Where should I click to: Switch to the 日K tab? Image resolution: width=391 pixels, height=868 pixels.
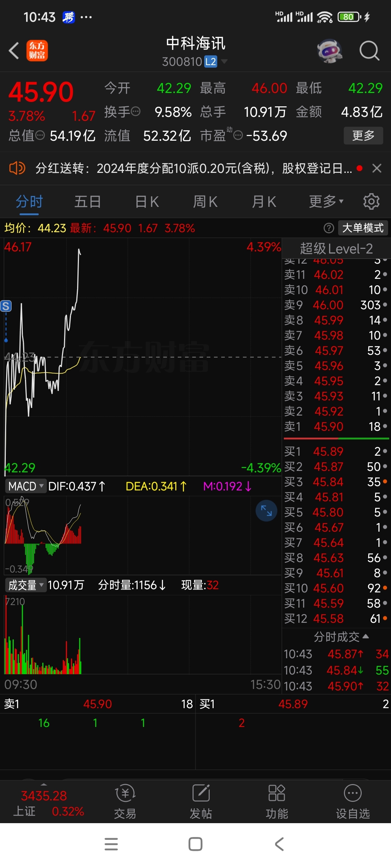pos(147,201)
